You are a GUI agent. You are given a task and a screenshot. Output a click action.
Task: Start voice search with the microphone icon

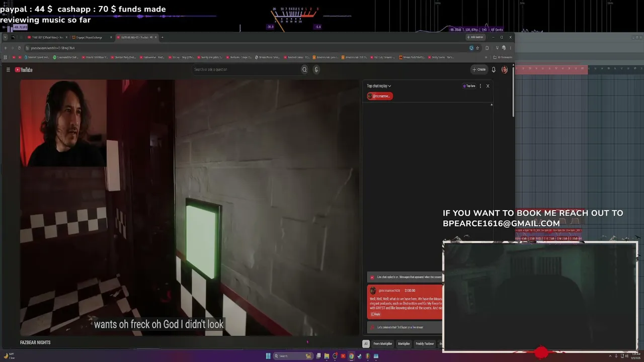pyautogui.click(x=316, y=69)
